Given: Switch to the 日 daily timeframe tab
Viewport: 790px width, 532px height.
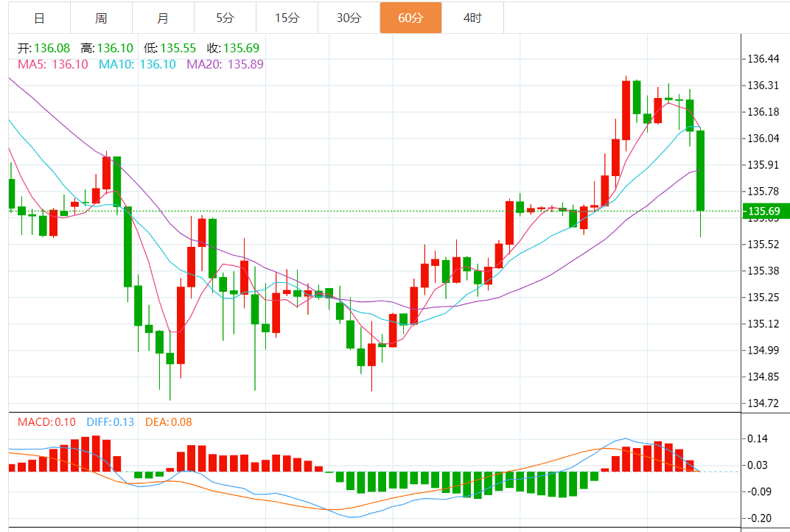Looking at the screenshot, I should click(39, 18).
